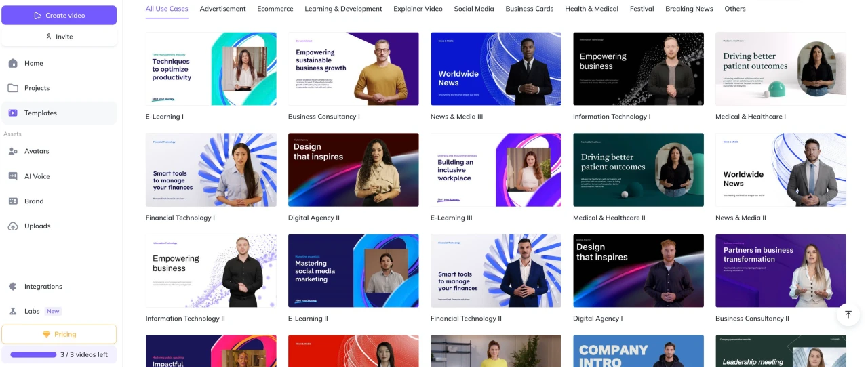Switch to the Advertisement tab
Image resolution: width=868 pixels, height=368 pixels.
tap(222, 9)
